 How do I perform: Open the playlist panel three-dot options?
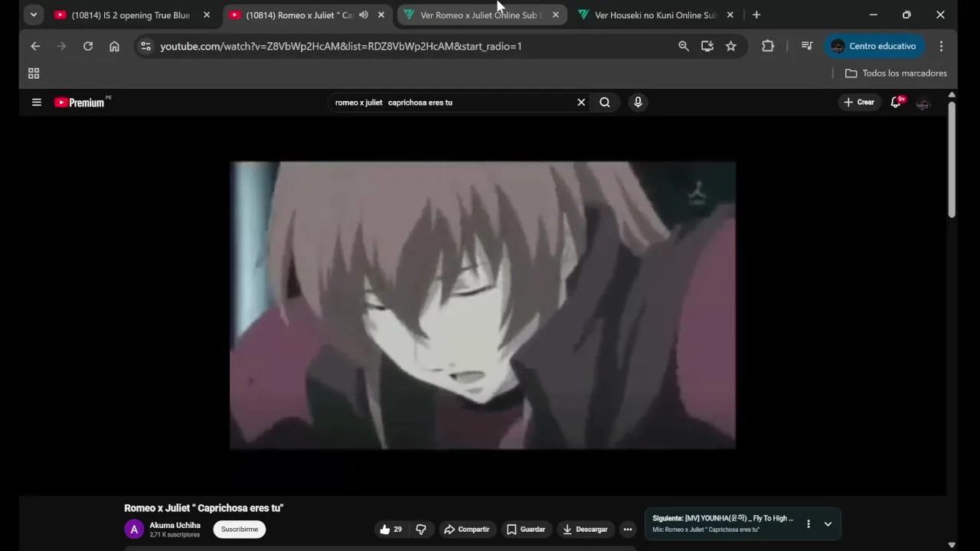[808, 524]
